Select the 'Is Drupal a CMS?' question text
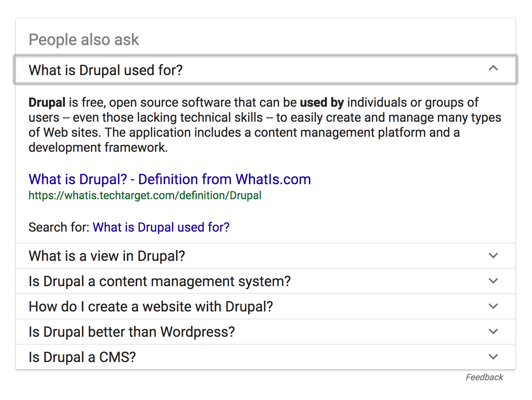This screenshot has width=532, height=400. 82,357
